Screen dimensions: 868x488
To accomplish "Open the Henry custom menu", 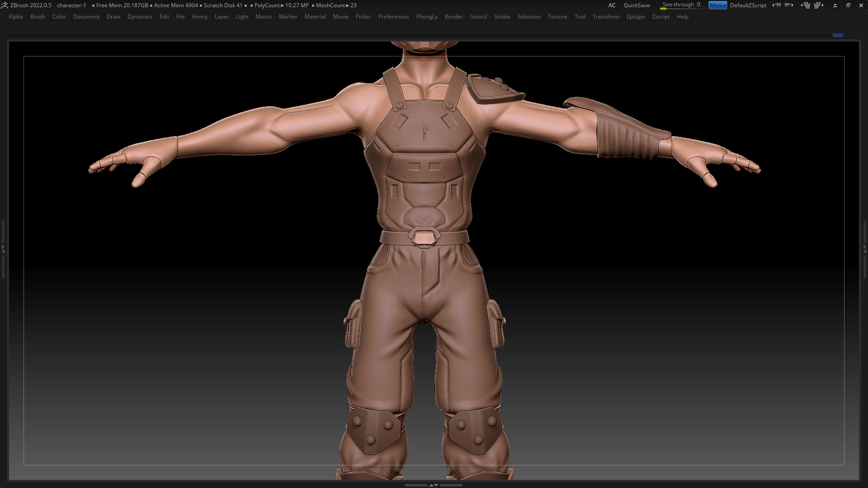I will [x=199, y=17].
